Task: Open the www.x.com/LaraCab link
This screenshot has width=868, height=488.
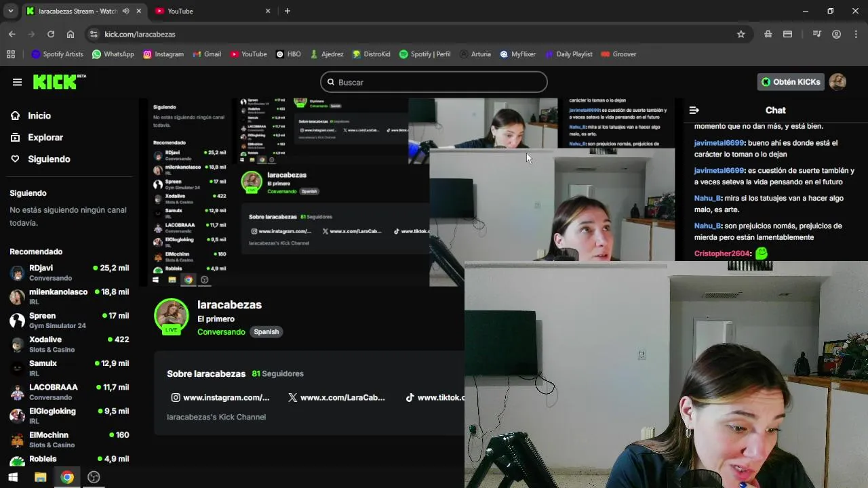Action: (336, 398)
